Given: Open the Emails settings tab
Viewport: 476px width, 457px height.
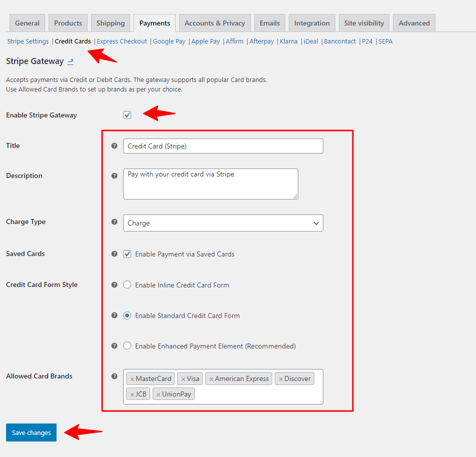Looking at the screenshot, I should pyautogui.click(x=269, y=22).
